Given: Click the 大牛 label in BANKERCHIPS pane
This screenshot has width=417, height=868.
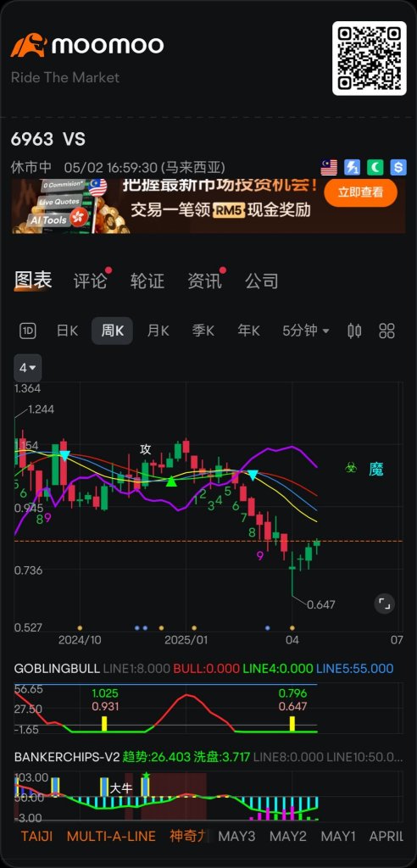Looking at the screenshot, I should click(120, 787).
